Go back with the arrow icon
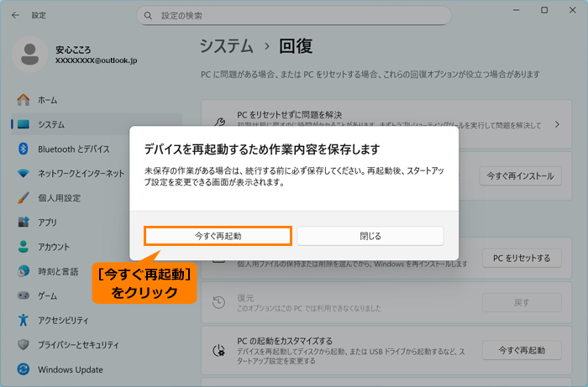Image resolution: width=588 pixels, height=387 pixels. [x=15, y=15]
